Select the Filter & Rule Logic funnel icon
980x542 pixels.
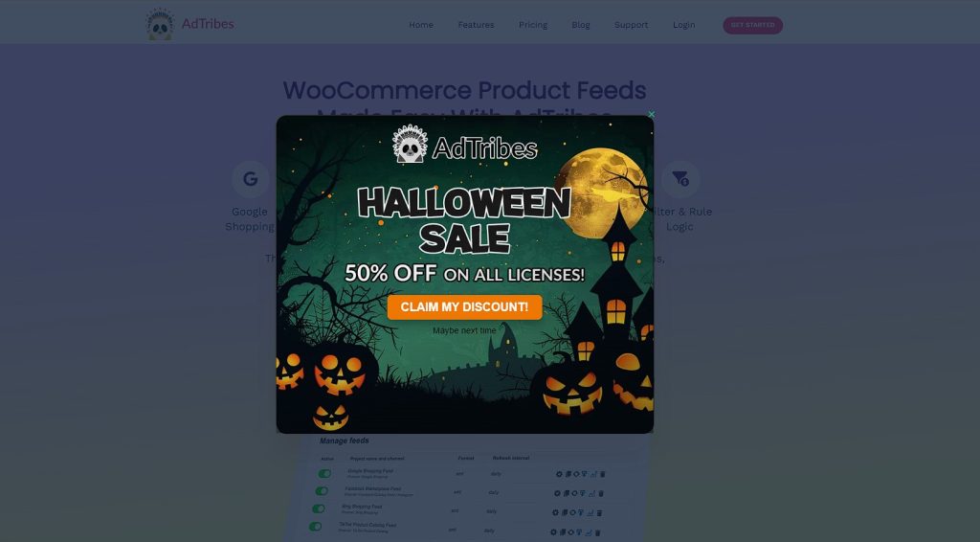click(x=680, y=179)
